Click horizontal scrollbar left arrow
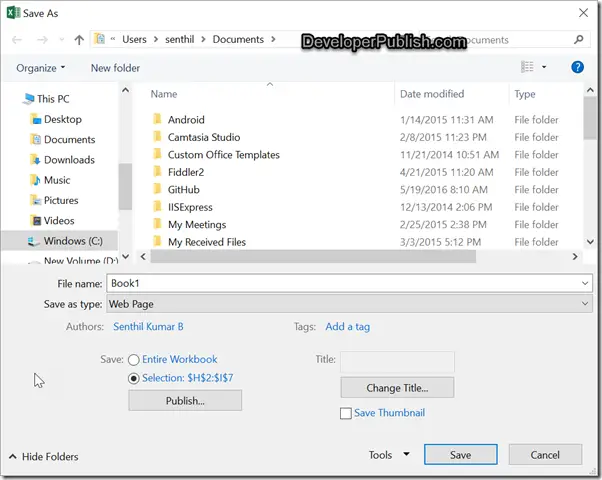Image resolution: width=602 pixels, height=480 pixels. [x=143, y=257]
